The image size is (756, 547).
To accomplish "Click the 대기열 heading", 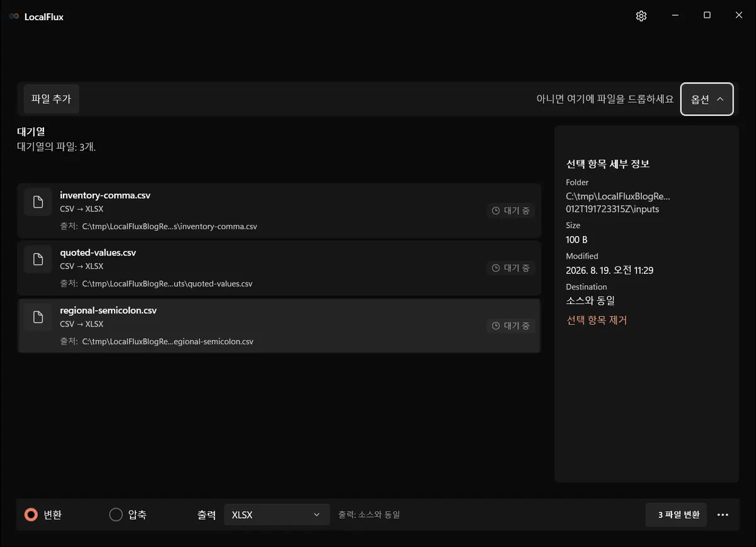I will click(31, 132).
